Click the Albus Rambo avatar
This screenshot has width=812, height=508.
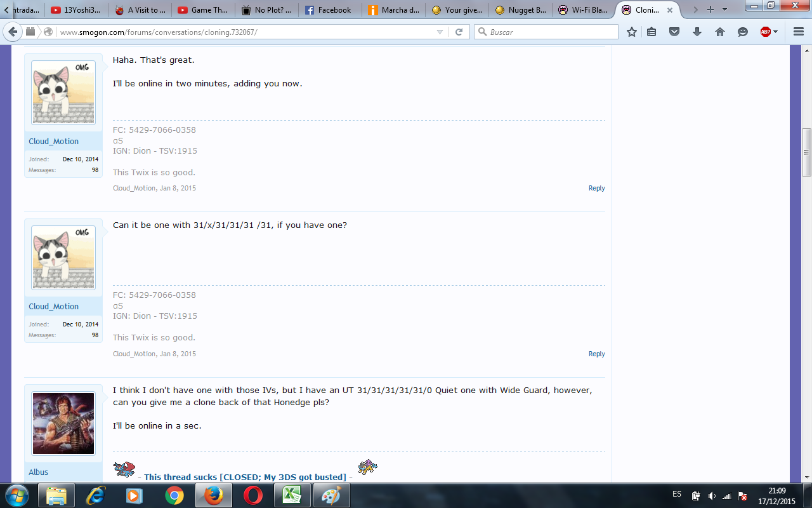pyautogui.click(x=63, y=424)
